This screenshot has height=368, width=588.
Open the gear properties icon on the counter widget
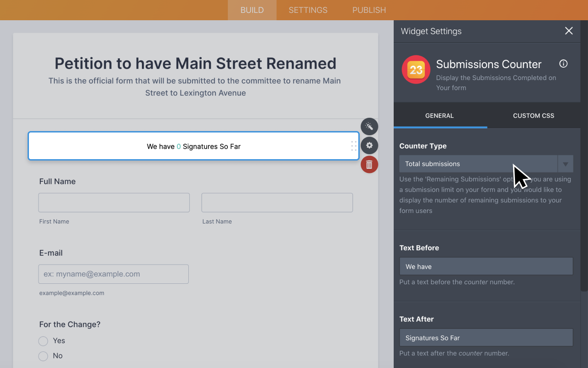(x=369, y=145)
